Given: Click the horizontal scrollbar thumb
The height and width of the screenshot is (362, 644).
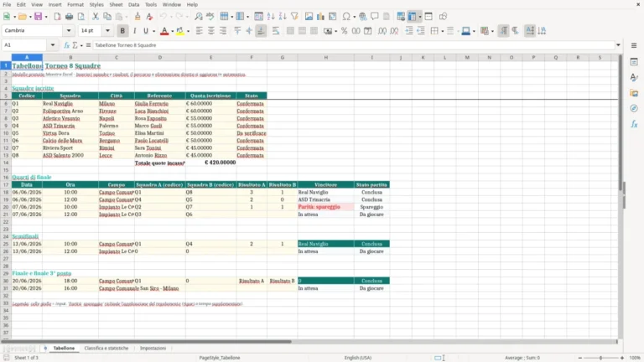Looking at the screenshot, I should (146, 342).
